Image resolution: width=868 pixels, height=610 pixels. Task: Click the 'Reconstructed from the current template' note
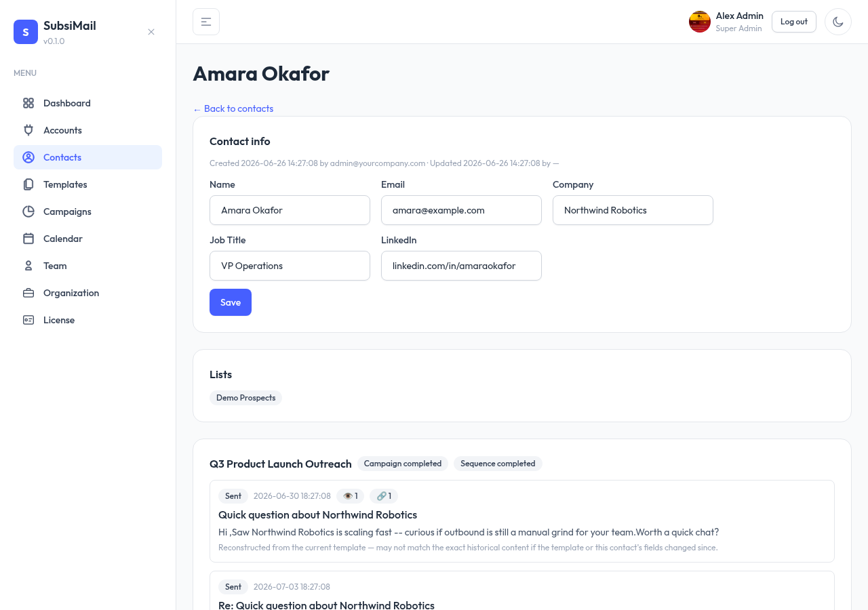pos(468,548)
